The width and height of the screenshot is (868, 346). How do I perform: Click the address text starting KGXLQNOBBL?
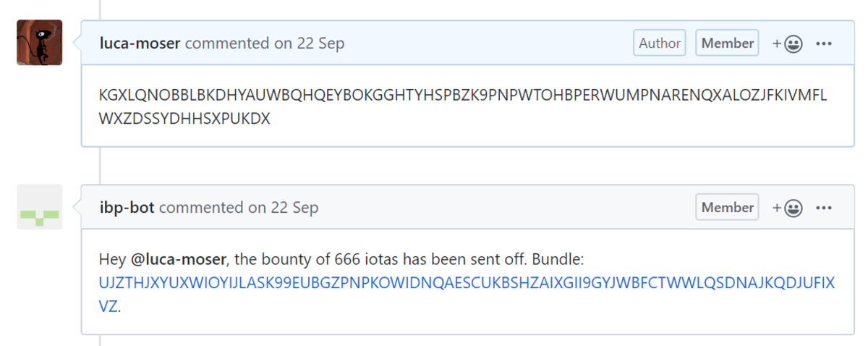click(463, 96)
